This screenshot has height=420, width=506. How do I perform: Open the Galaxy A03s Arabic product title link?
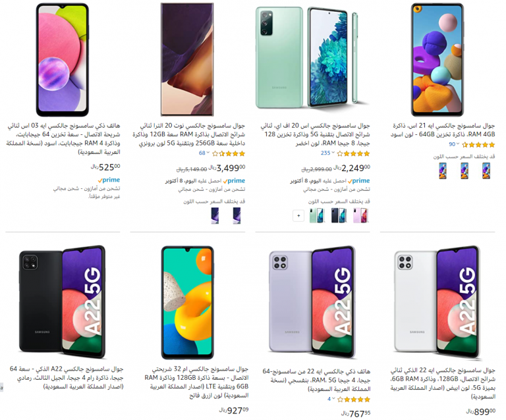tap(63, 139)
